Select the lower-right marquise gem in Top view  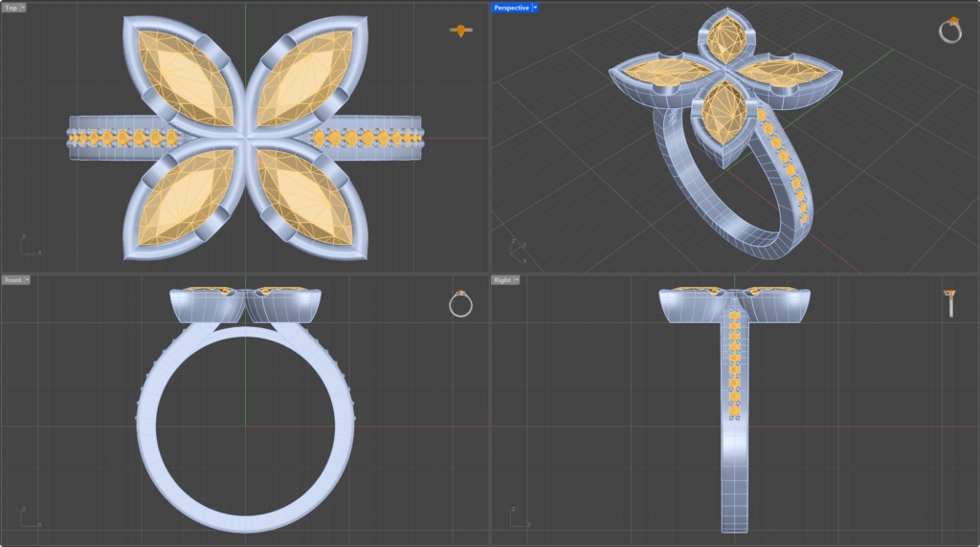tap(304, 198)
